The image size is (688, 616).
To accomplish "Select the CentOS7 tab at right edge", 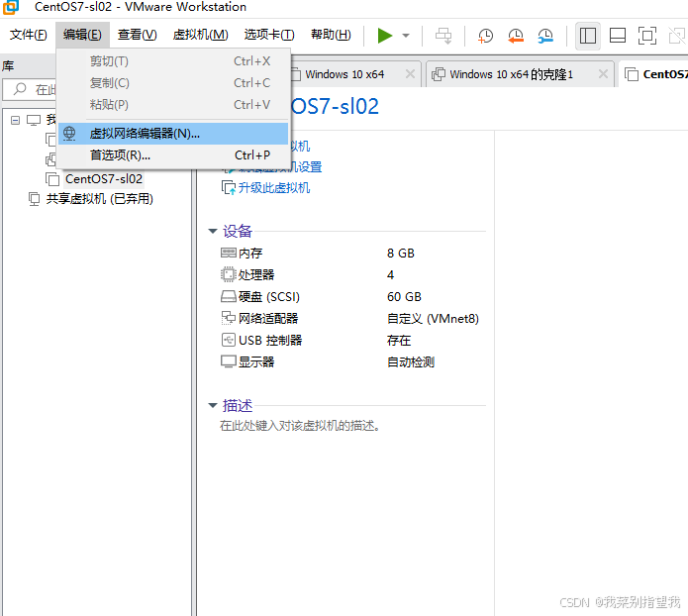I will click(654, 74).
